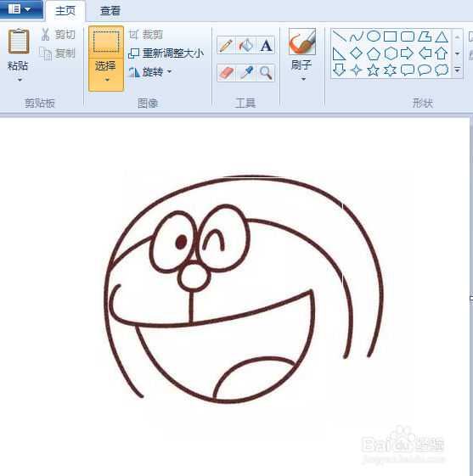Click shapes gallery scroll-up arrow

[x=457, y=37]
